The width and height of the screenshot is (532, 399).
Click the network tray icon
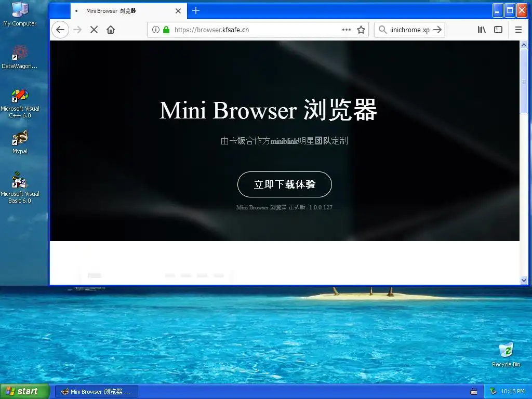tap(494, 392)
